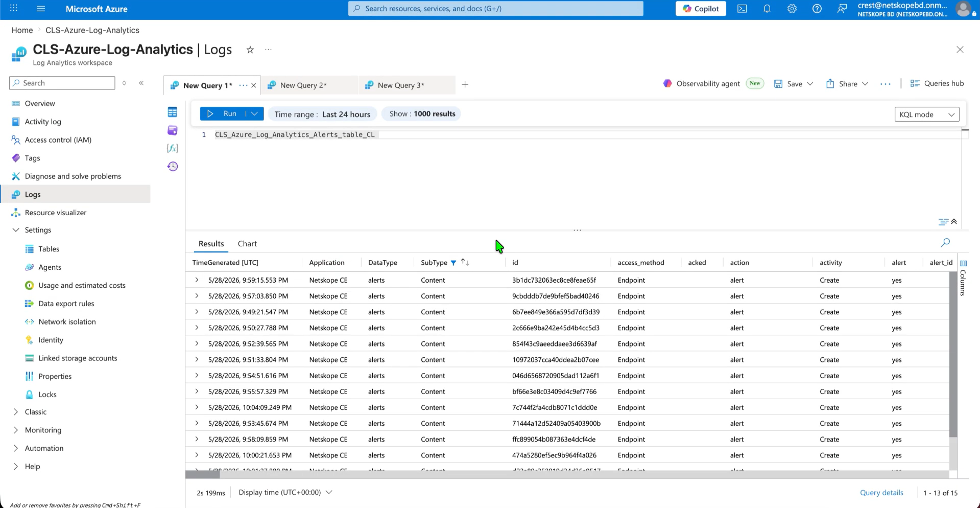Screen dimensions: 980x508
Task: Click the results horizontal scrollbar
Action: coord(203,475)
